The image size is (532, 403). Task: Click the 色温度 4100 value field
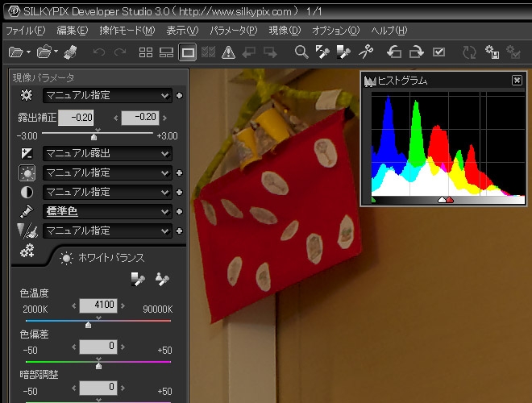[x=99, y=305]
